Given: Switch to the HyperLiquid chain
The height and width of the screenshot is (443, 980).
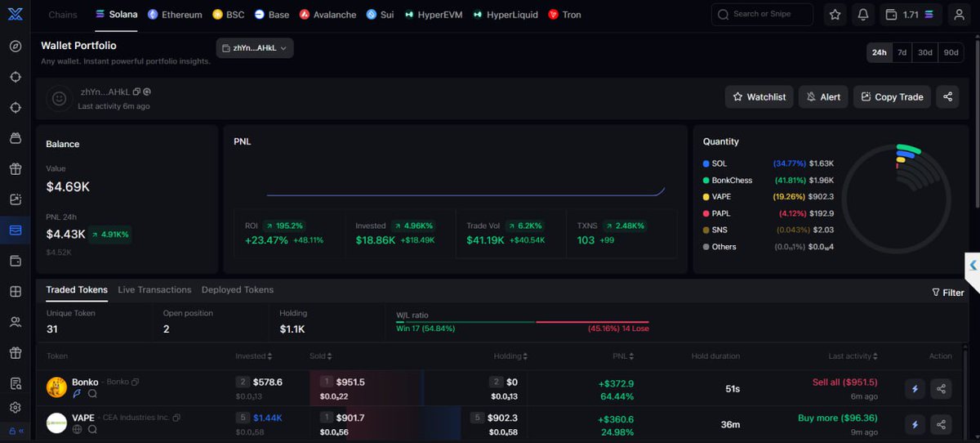Looking at the screenshot, I should (506, 15).
